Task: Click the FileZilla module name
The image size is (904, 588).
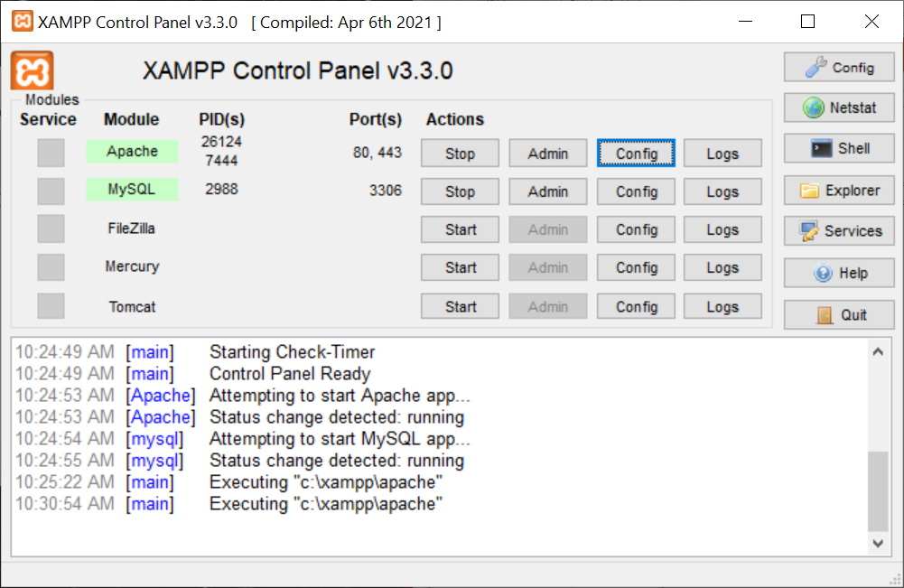Action: [x=132, y=229]
